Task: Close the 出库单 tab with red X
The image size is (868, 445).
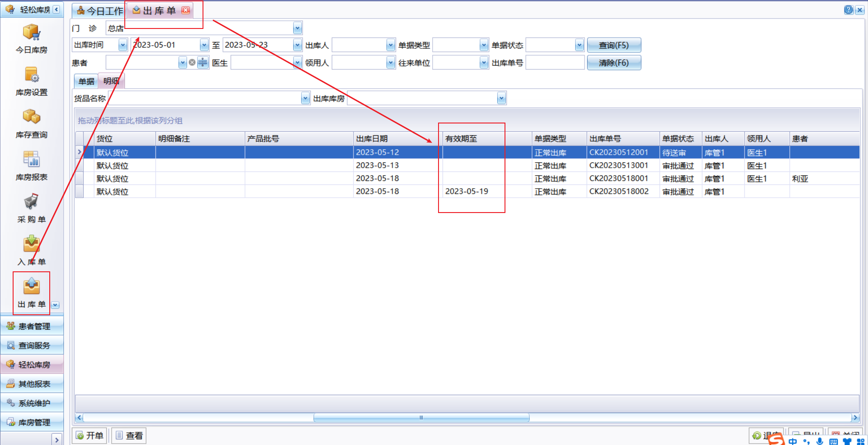Action: [x=186, y=10]
